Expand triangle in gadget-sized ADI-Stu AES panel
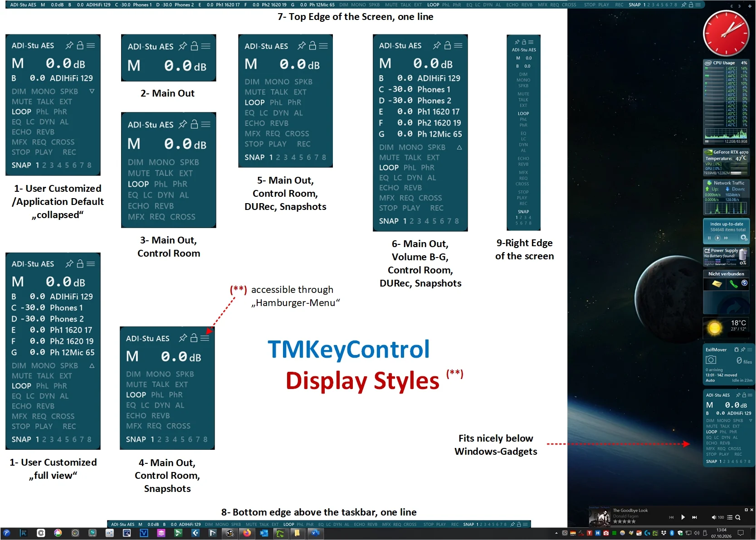The image size is (756, 540). pos(751,420)
